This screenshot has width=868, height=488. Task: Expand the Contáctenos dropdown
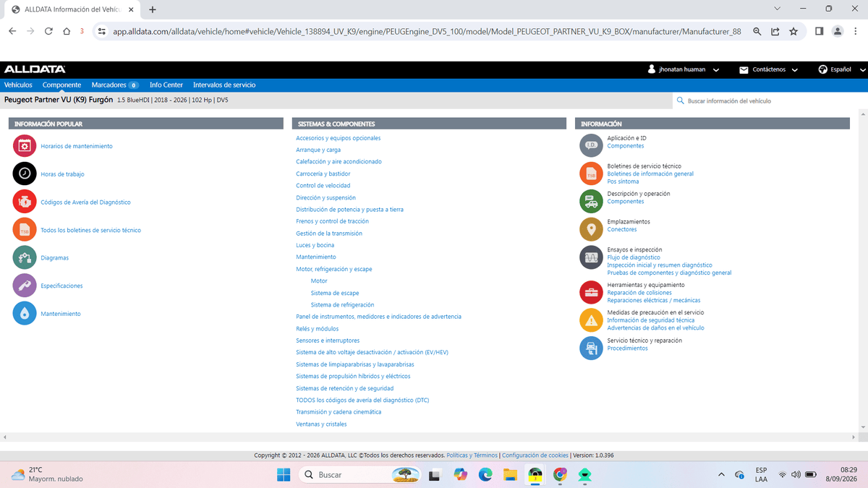tap(794, 70)
